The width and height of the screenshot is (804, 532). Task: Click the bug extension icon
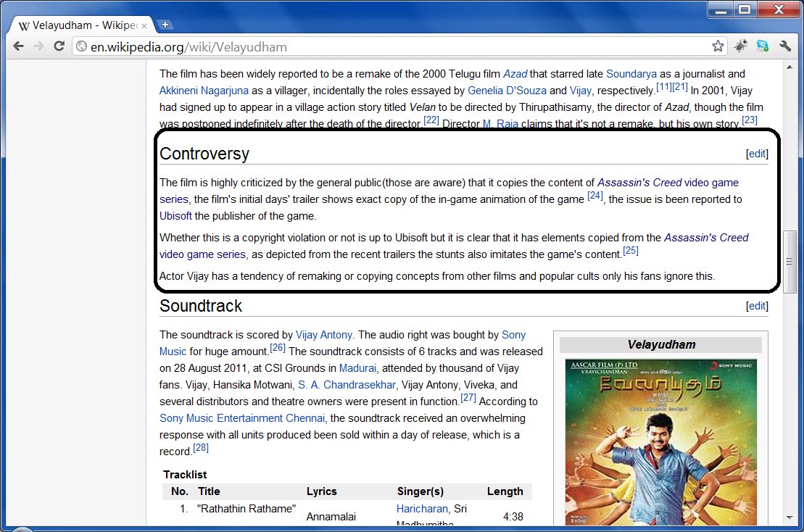[740, 46]
